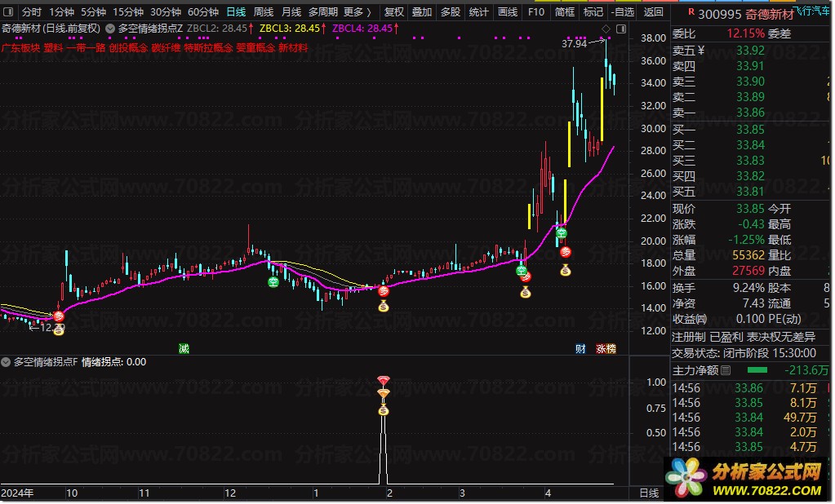The height and width of the screenshot is (504, 835).
Task: Select the 15分钟 period
Action: (x=128, y=11)
